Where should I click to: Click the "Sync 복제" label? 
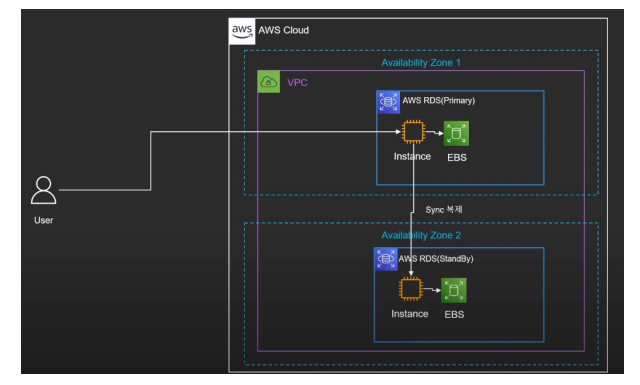pyautogui.click(x=444, y=209)
